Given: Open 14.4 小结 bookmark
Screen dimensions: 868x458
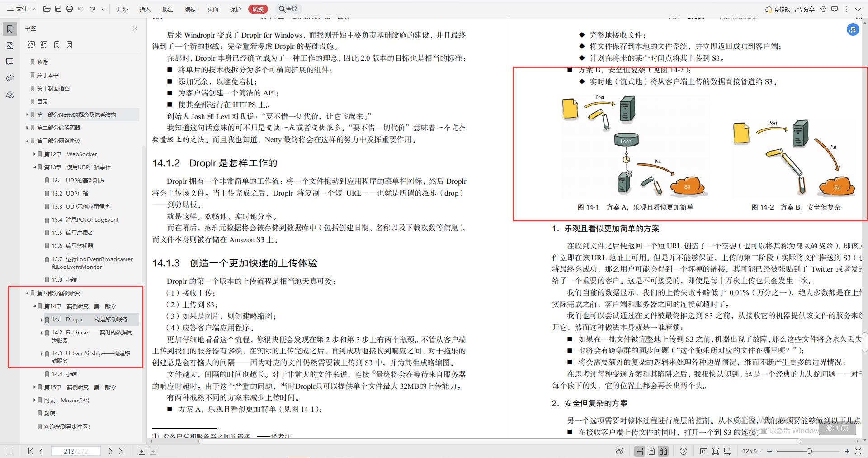Looking at the screenshot, I should pyautogui.click(x=64, y=374).
